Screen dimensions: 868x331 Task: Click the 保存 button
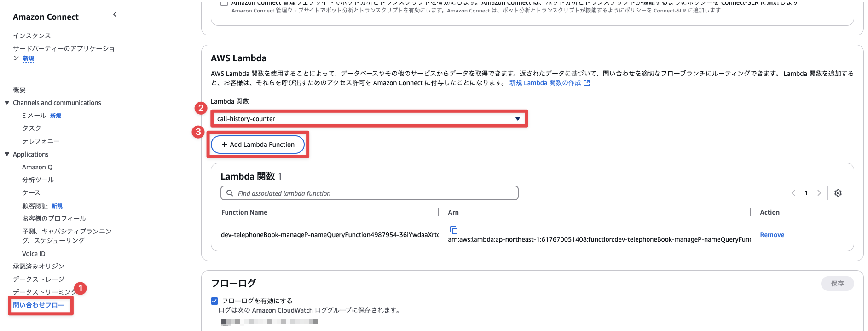(x=837, y=284)
